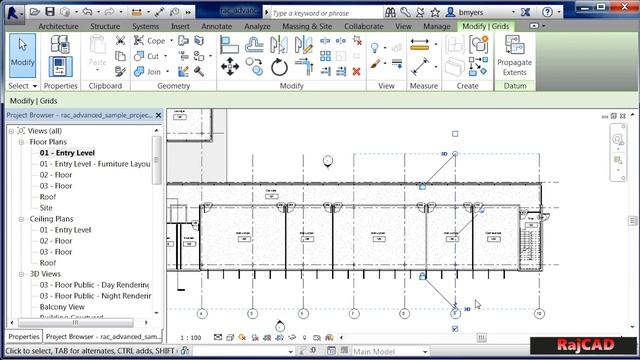Open the Manage tab

pyautogui.click(x=437, y=26)
